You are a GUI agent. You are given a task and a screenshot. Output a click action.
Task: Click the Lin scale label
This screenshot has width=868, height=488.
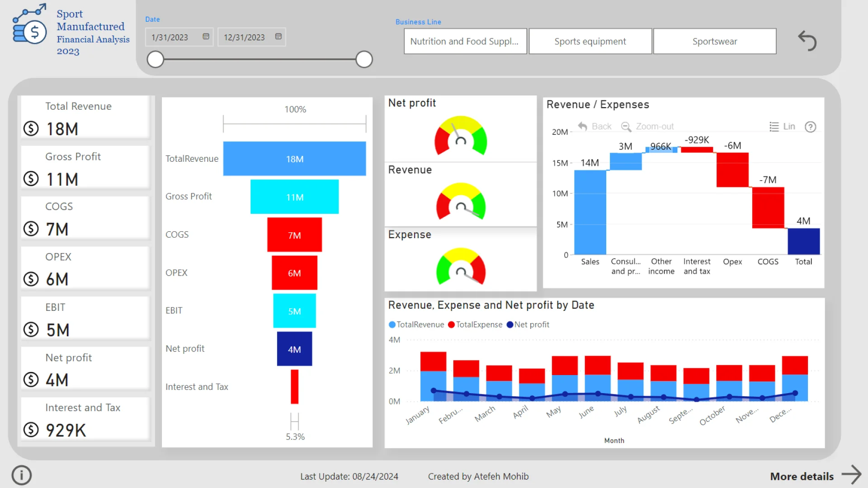coord(789,127)
